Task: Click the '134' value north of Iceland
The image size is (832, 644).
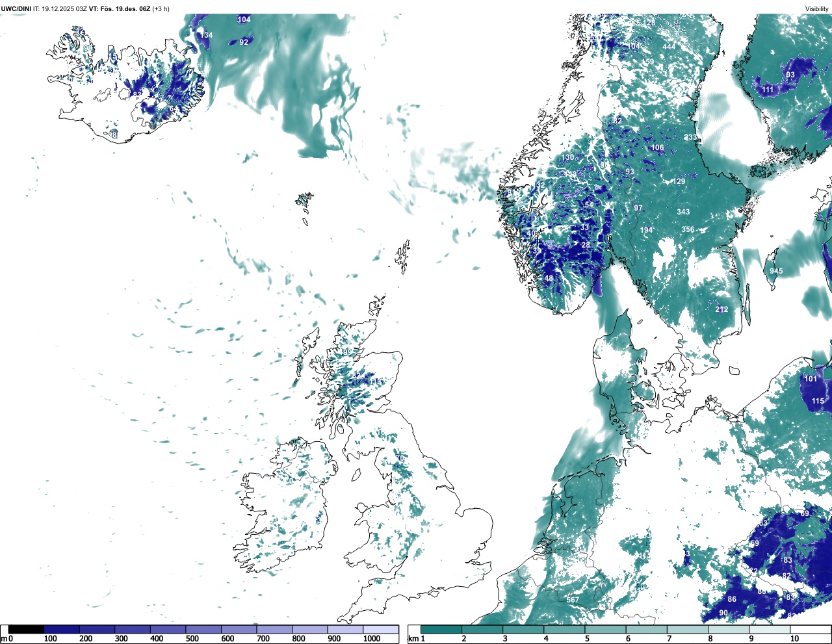Action: coord(206,35)
